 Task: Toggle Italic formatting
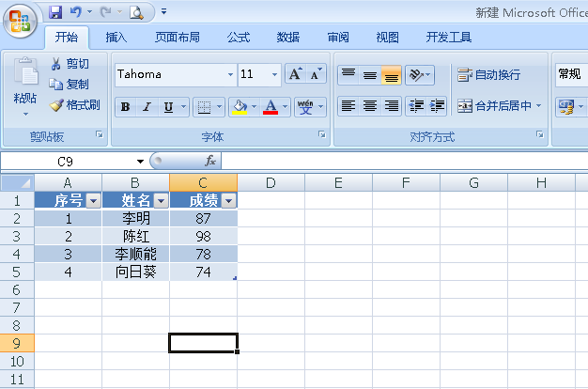147,107
